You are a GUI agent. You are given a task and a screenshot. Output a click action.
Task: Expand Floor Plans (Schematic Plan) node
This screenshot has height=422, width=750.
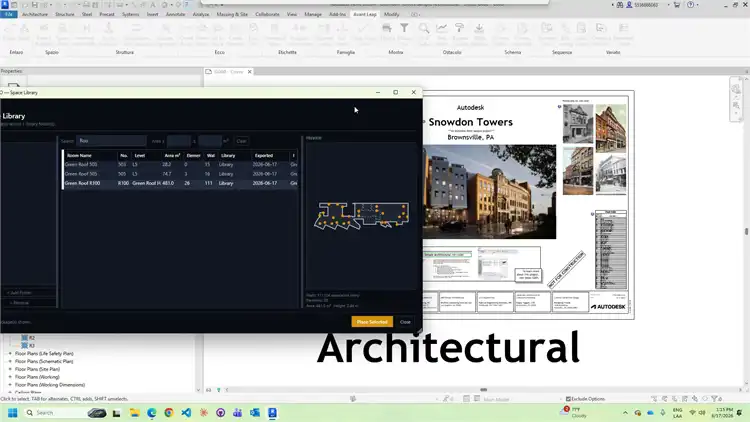click(10, 361)
